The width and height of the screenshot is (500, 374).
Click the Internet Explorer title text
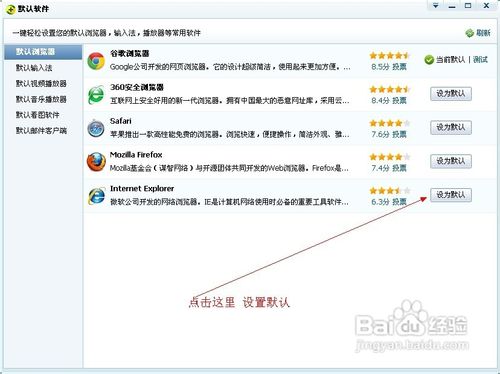tap(142, 188)
